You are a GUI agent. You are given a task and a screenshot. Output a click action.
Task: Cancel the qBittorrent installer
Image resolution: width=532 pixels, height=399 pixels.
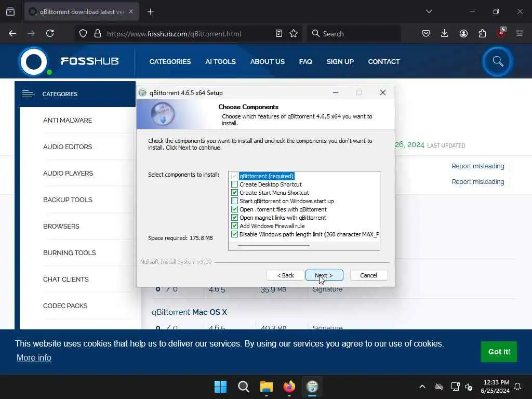368,275
